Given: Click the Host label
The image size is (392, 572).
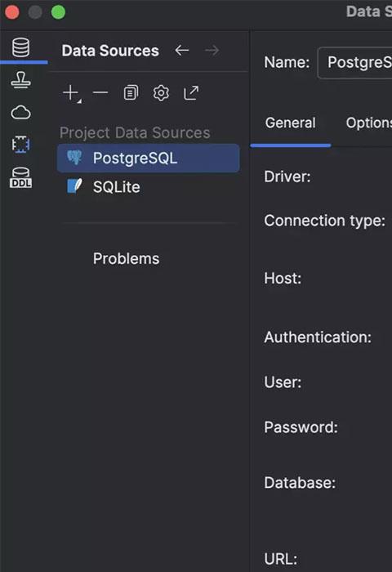Looking at the screenshot, I should (x=283, y=279).
